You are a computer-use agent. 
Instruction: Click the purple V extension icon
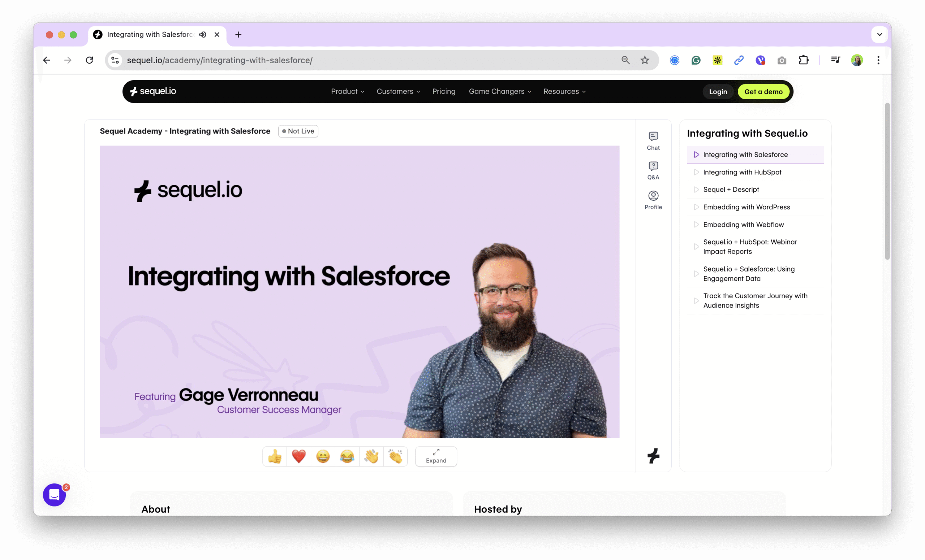[x=761, y=60]
